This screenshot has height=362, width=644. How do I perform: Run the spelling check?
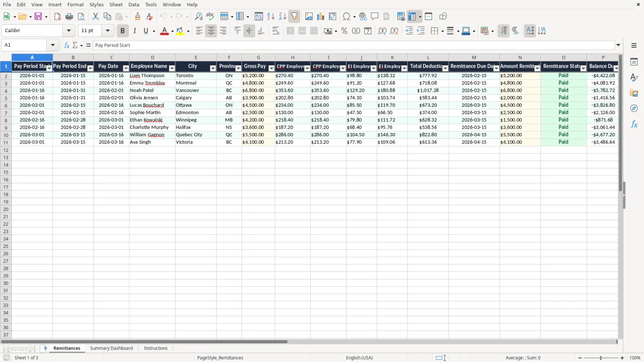coord(210,17)
